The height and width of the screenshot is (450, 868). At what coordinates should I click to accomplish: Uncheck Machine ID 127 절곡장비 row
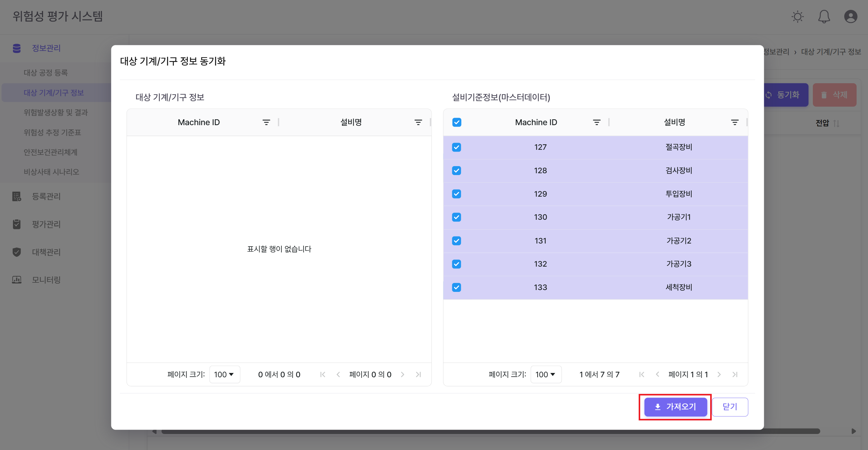pyautogui.click(x=457, y=147)
